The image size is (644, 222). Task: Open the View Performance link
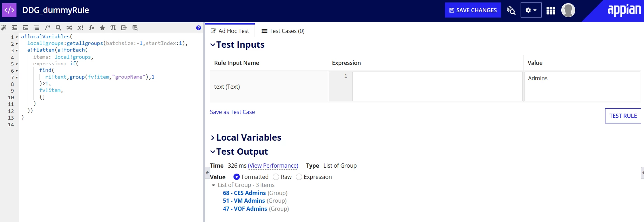click(273, 166)
